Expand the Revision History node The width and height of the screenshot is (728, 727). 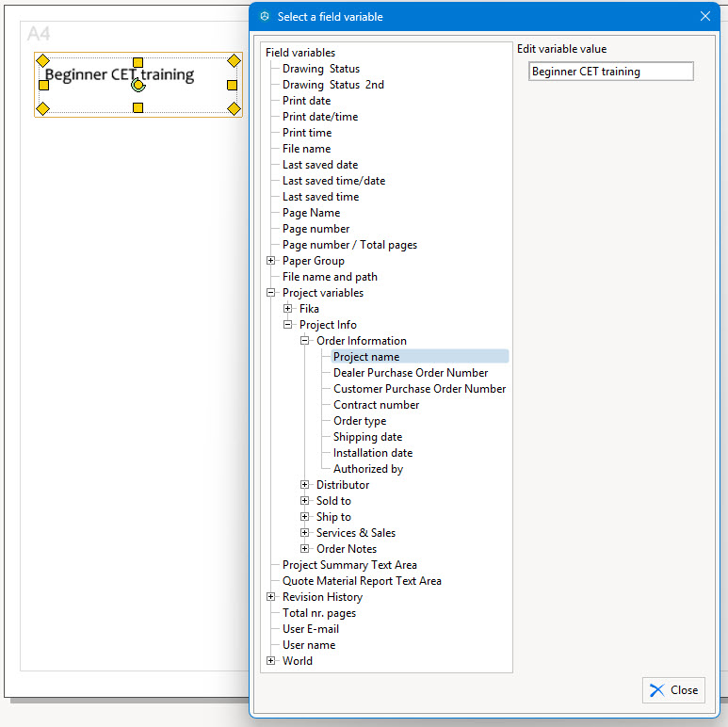(x=270, y=596)
